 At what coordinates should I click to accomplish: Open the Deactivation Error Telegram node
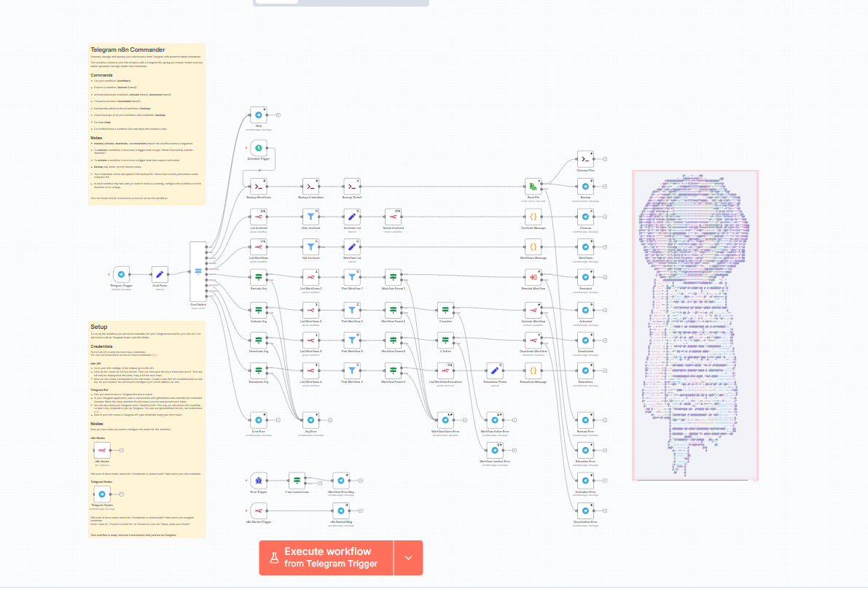[585, 510]
